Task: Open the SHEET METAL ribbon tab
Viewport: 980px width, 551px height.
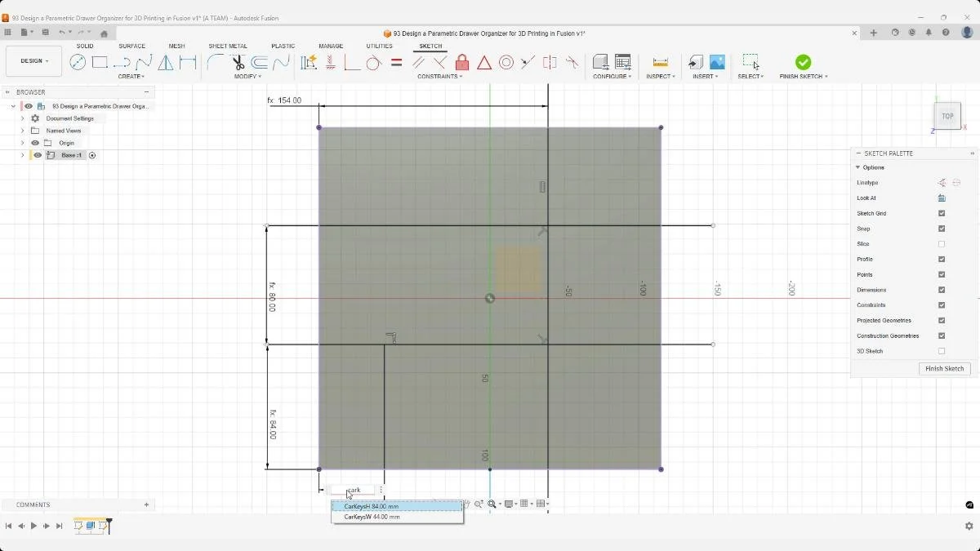Action: pyautogui.click(x=227, y=46)
